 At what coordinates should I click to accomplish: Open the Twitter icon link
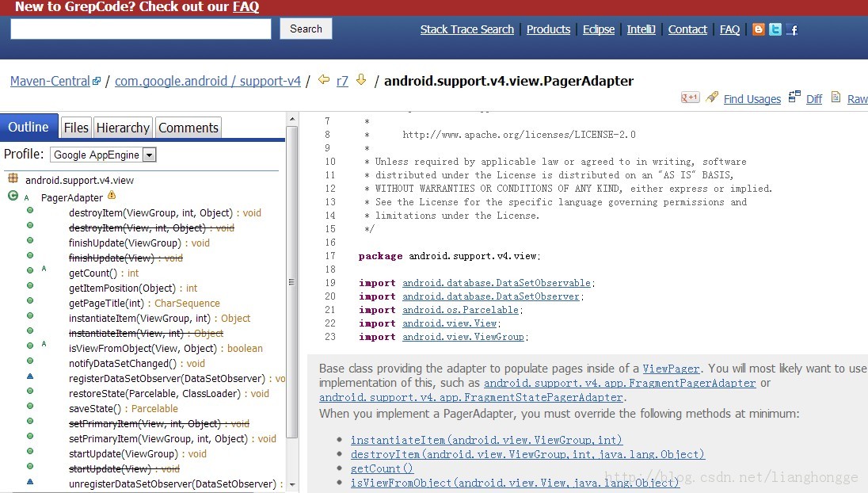(775, 29)
